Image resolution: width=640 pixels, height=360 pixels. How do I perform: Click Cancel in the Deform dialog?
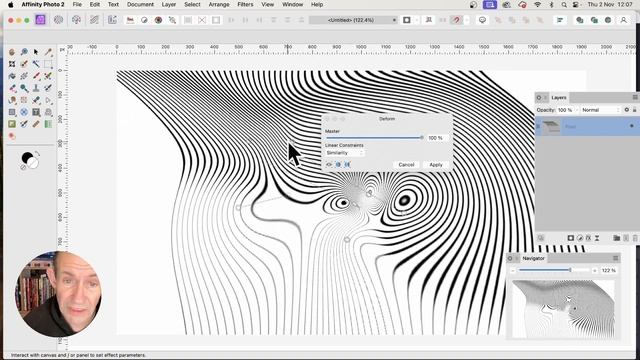click(406, 164)
